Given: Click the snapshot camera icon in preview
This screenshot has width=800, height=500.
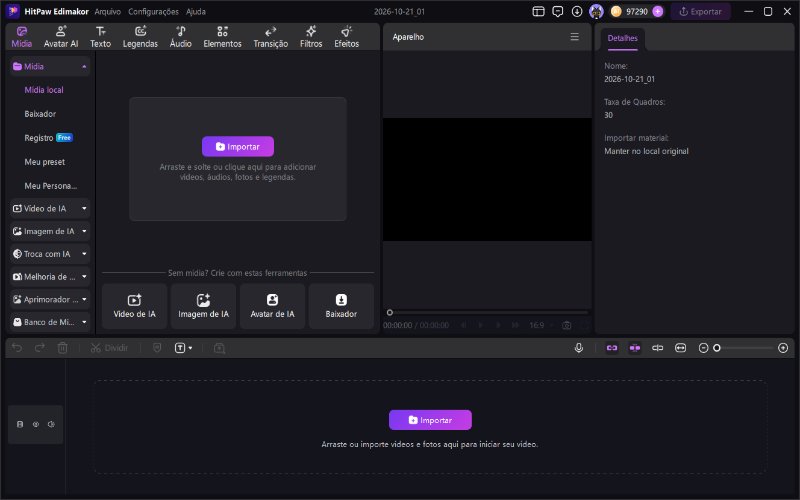Looking at the screenshot, I should coord(566,325).
